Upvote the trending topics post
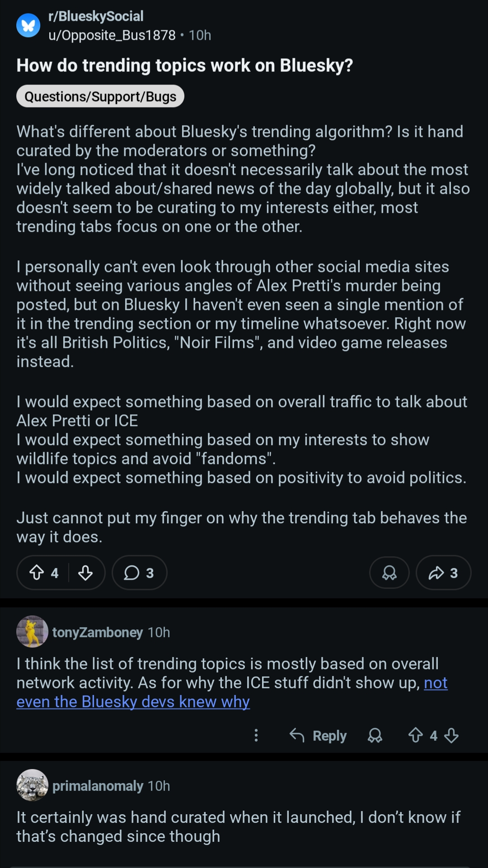This screenshot has height=868, width=488. click(x=37, y=573)
